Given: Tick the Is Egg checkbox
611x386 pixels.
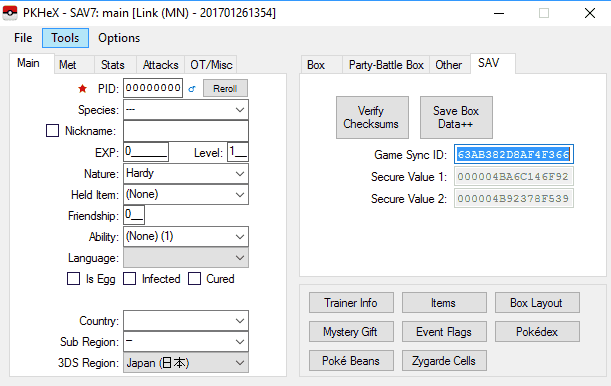Looking at the screenshot, I should coord(73,279).
